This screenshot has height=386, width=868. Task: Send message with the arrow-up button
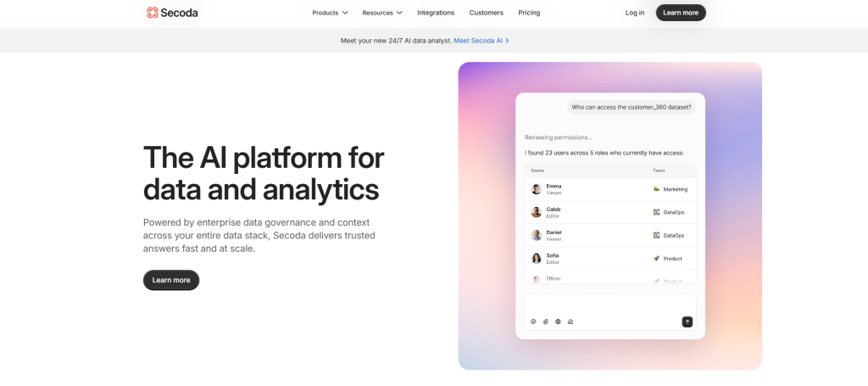(687, 322)
